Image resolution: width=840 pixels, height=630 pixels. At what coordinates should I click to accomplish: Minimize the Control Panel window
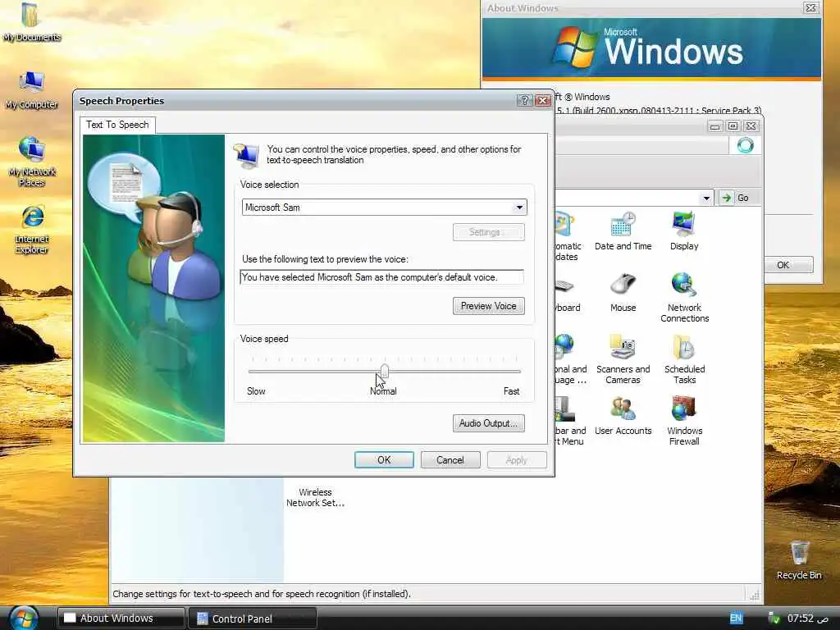(714, 126)
